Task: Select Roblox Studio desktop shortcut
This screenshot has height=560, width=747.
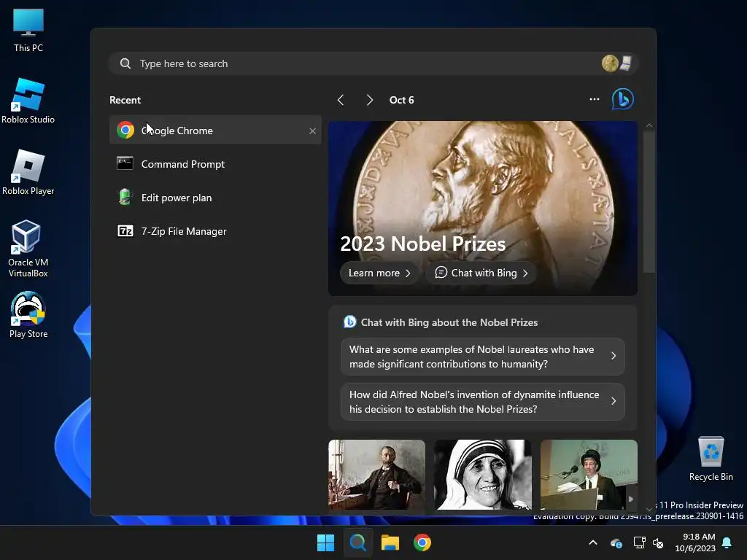Action: [28, 101]
